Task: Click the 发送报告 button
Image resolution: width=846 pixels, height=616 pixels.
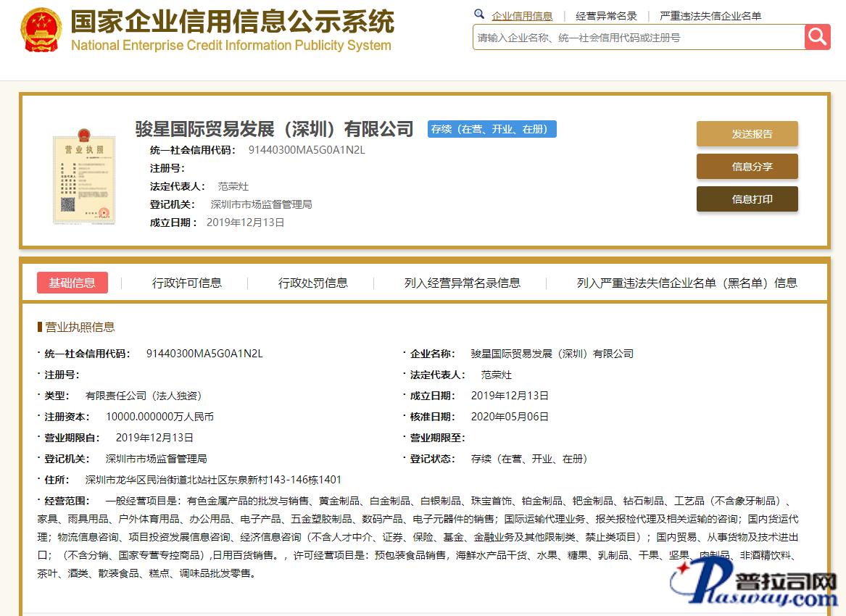Action: coord(747,134)
